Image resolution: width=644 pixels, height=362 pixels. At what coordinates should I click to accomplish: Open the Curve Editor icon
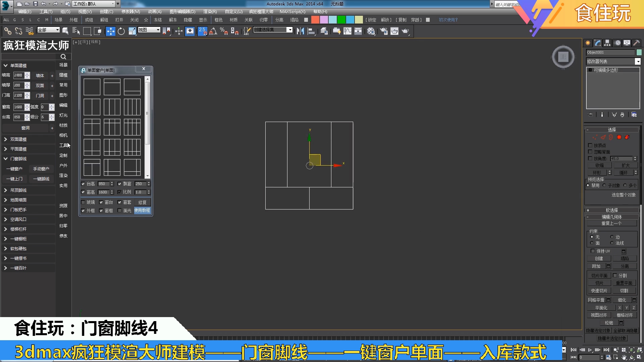(347, 31)
